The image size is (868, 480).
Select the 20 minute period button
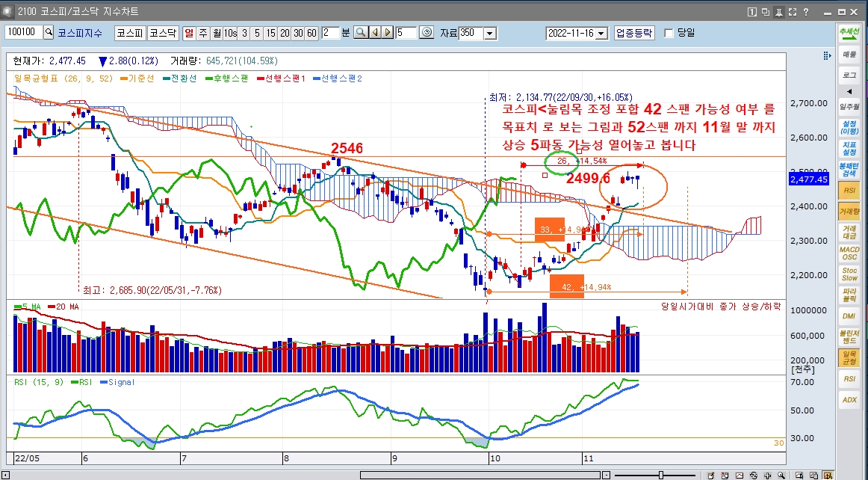coord(285,33)
